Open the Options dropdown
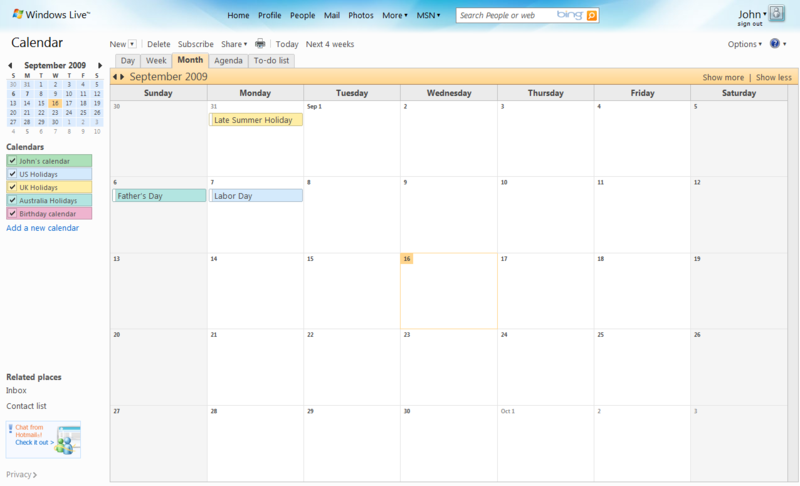Image resolution: width=800 pixels, height=486 pixels. pyautogui.click(x=744, y=44)
